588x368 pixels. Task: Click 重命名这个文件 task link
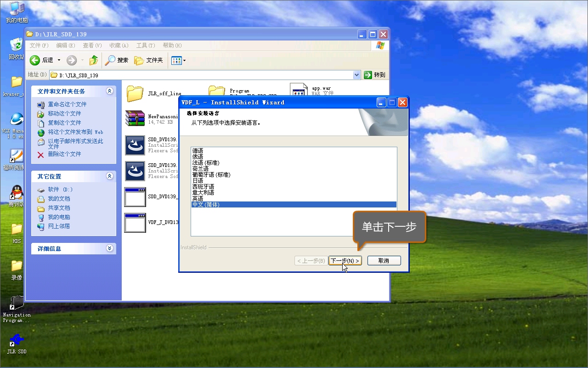67,104
